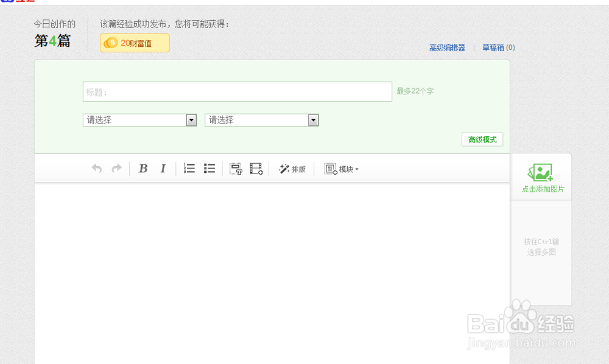Switch to 高级模式 advanced mode
The width and height of the screenshot is (609, 364).
point(482,139)
